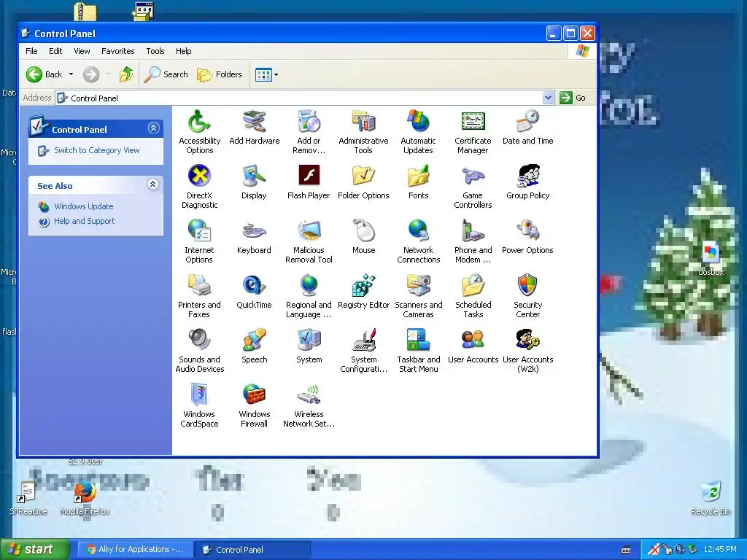Toggle the Folders pane button

click(x=220, y=74)
